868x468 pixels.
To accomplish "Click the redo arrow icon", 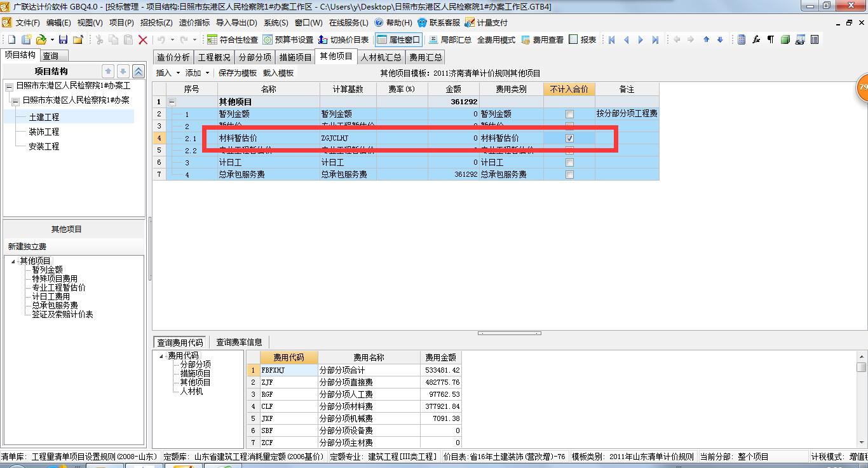I will point(184,39).
